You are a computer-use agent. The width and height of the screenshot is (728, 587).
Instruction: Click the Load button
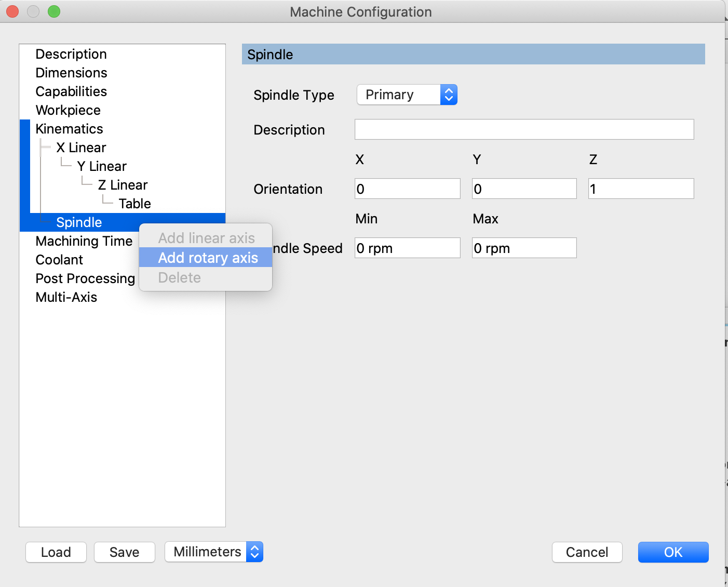coord(56,552)
